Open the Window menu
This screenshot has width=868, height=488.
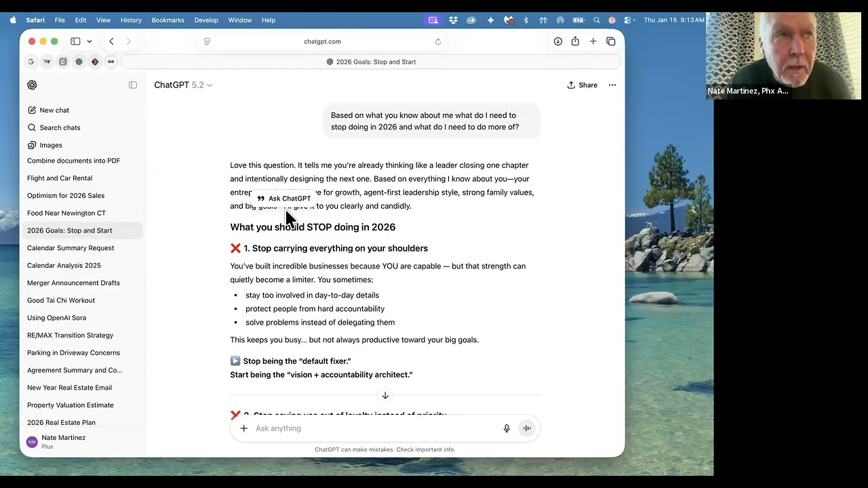coord(240,20)
